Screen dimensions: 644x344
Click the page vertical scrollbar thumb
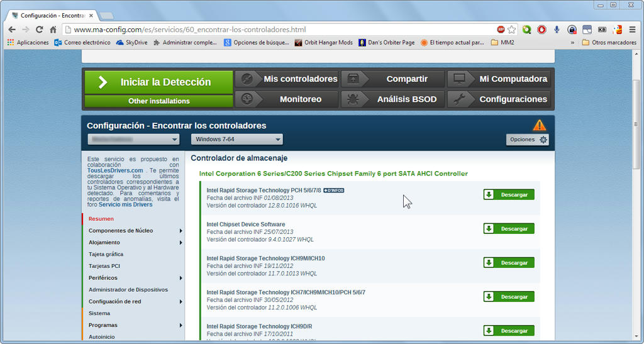point(636,125)
